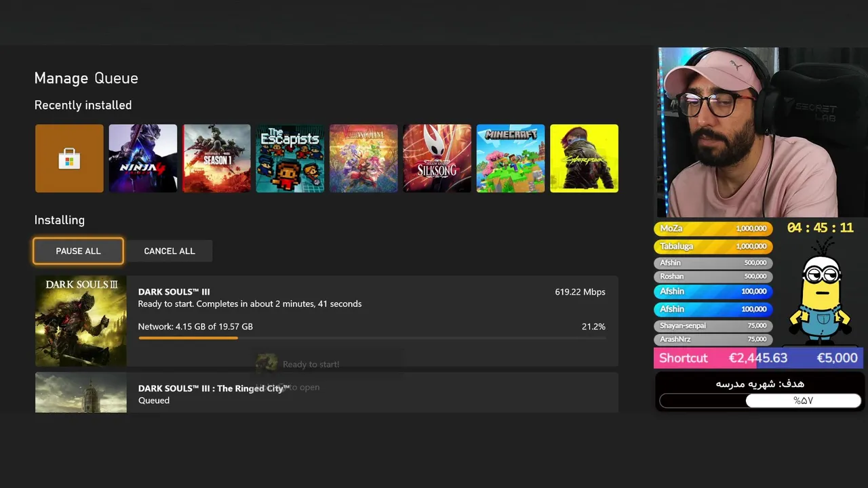Click the €5,000 goal amount
This screenshot has height=488, width=868.
pos(837,358)
